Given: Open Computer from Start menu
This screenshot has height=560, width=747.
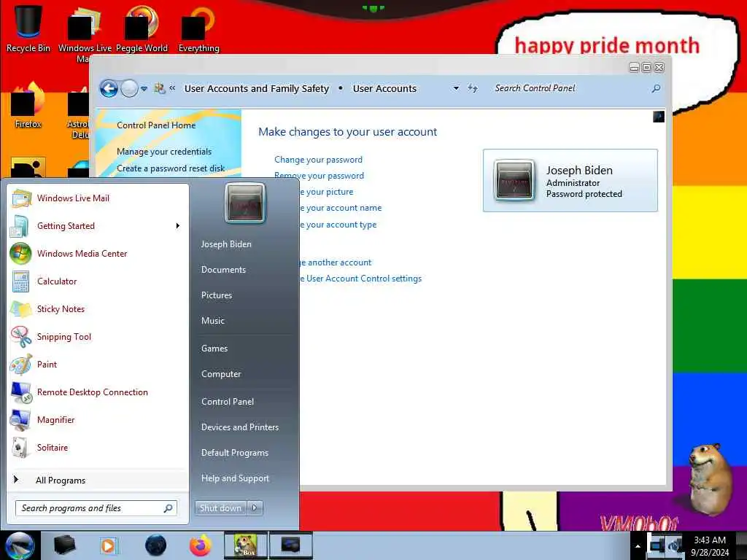Looking at the screenshot, I should click(221, 374).
